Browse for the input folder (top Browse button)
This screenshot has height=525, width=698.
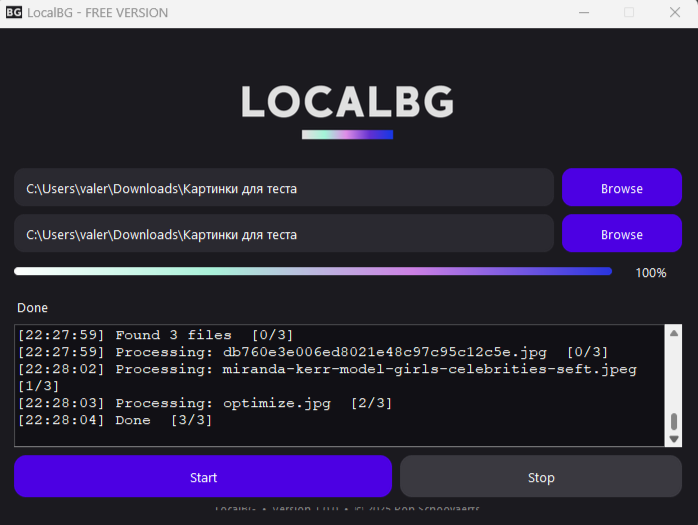[x=622, y=187]
